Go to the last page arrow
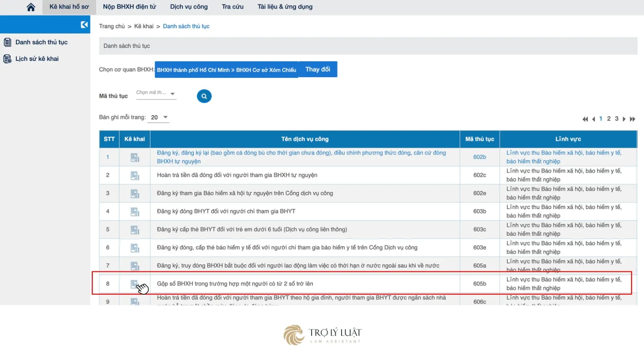The width and height of the screenshot is (644, 356). point(632,119)
